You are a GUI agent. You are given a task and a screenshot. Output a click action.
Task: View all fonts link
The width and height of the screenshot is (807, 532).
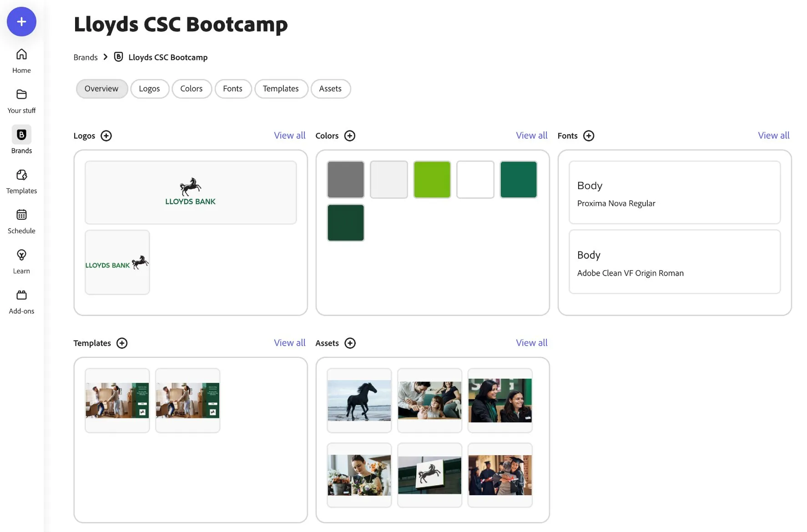[774, 136]
